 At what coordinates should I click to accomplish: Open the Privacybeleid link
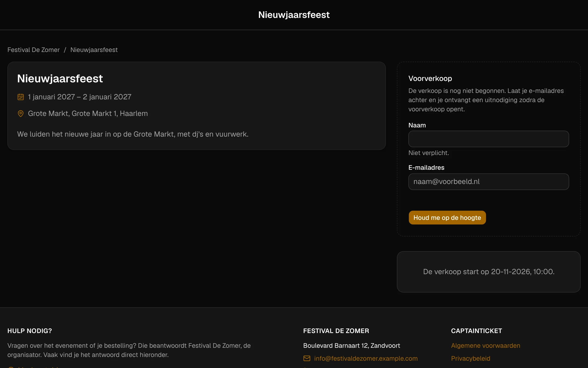tap(471, 358)
